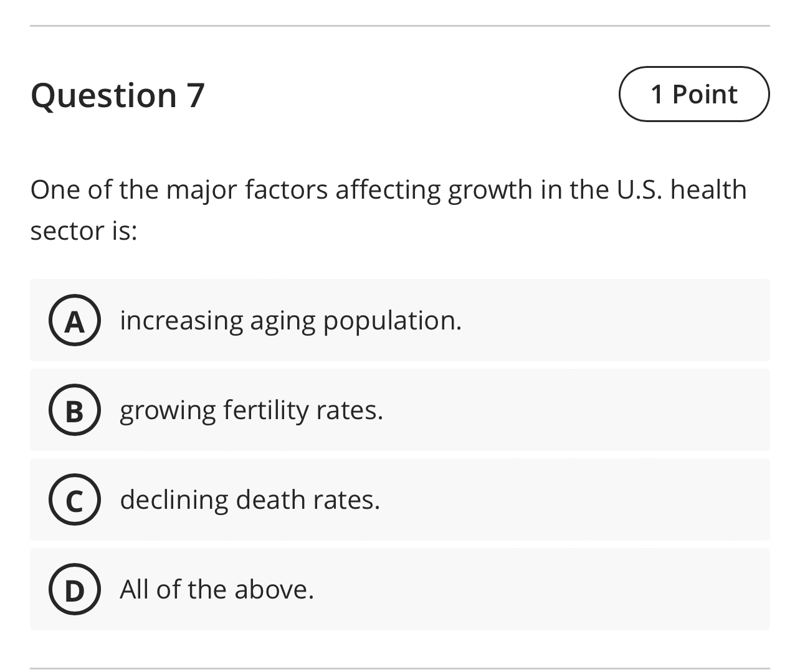Click the 1 Point badge
Viewport: 800px width, 672px height.
tap(694, 94)
